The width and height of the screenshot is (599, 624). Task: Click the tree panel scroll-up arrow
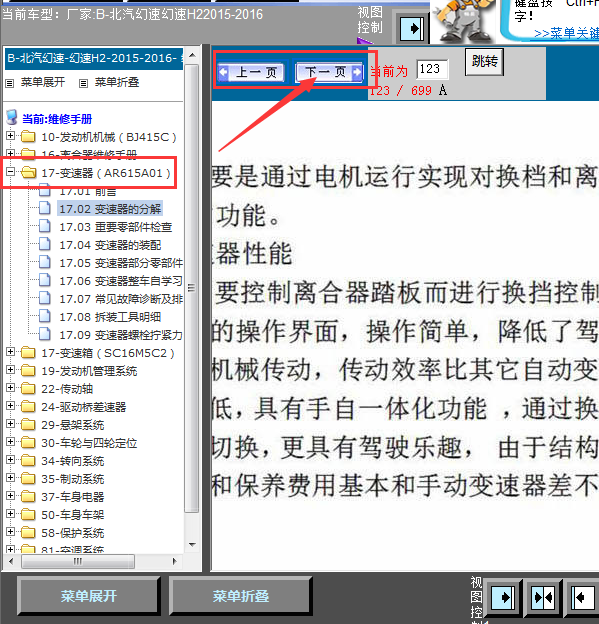(192, 55)
